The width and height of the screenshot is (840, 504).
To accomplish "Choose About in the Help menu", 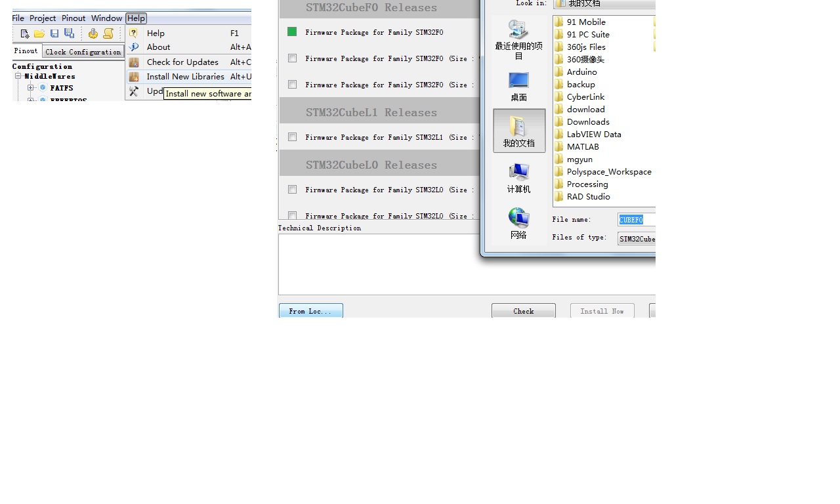I will click(x=189, y=47).
